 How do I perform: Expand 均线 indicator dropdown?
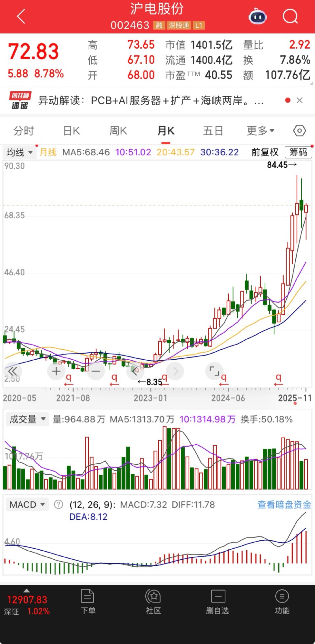[19, 152]
